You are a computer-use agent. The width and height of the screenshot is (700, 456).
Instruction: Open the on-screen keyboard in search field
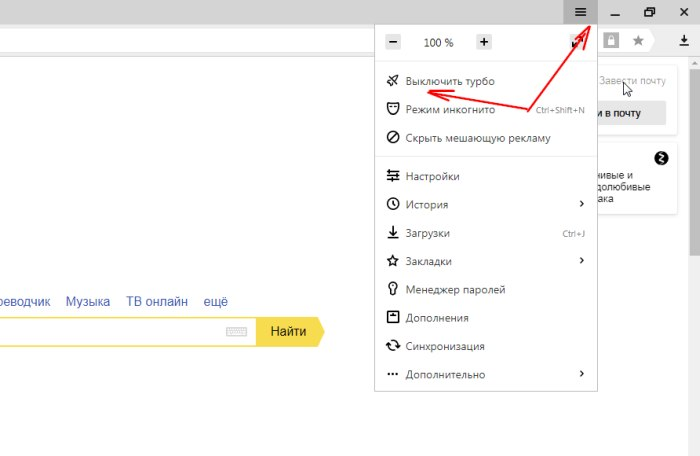click(236, 331)
